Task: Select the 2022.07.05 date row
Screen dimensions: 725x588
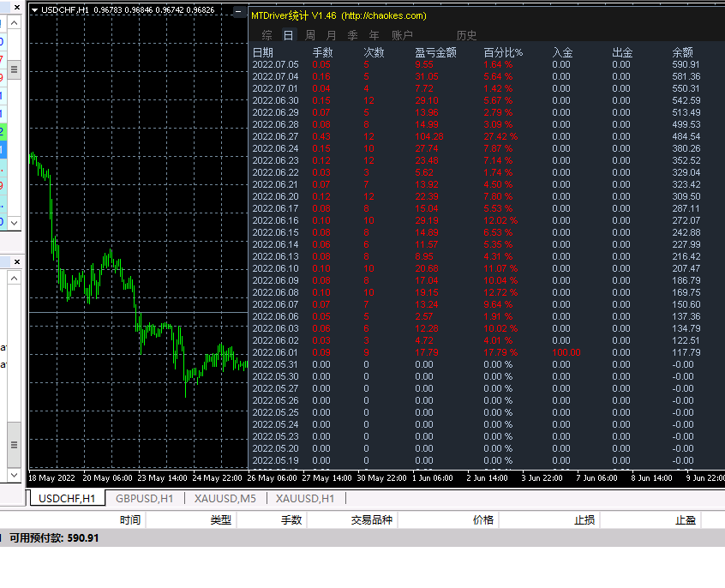Action: pos(276,65)
